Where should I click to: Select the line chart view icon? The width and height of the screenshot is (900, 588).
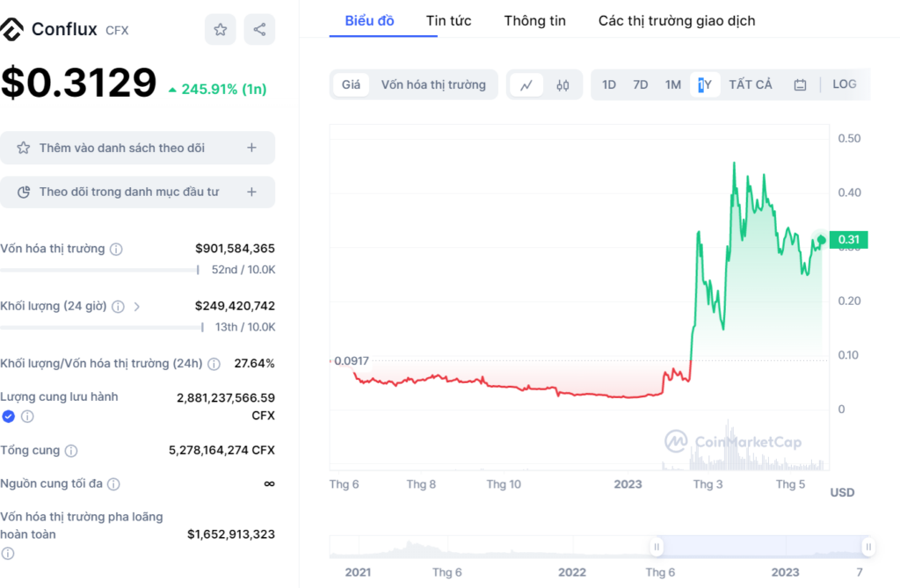[x=526, y=85]
